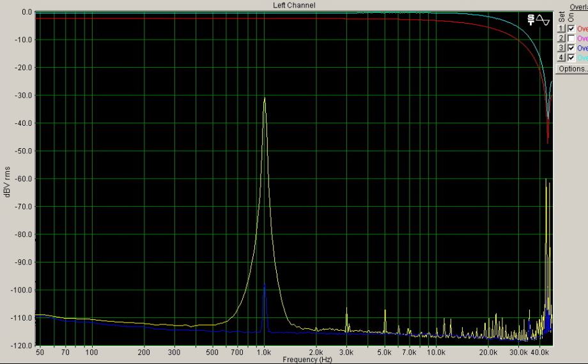The height and width of the screenshot is (364, 588).
Task: Uncheck the overlay 3 On checkbox
Action: tap(571, 48)
